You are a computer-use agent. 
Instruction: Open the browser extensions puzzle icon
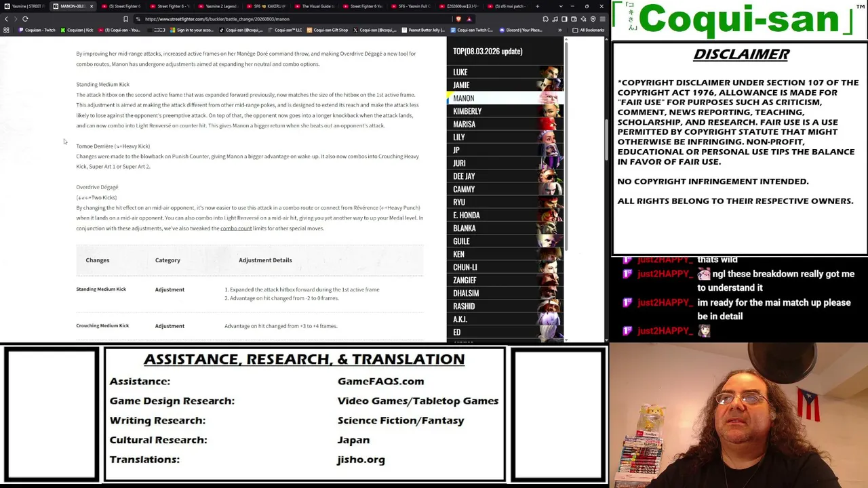click(x=545, y=19)
